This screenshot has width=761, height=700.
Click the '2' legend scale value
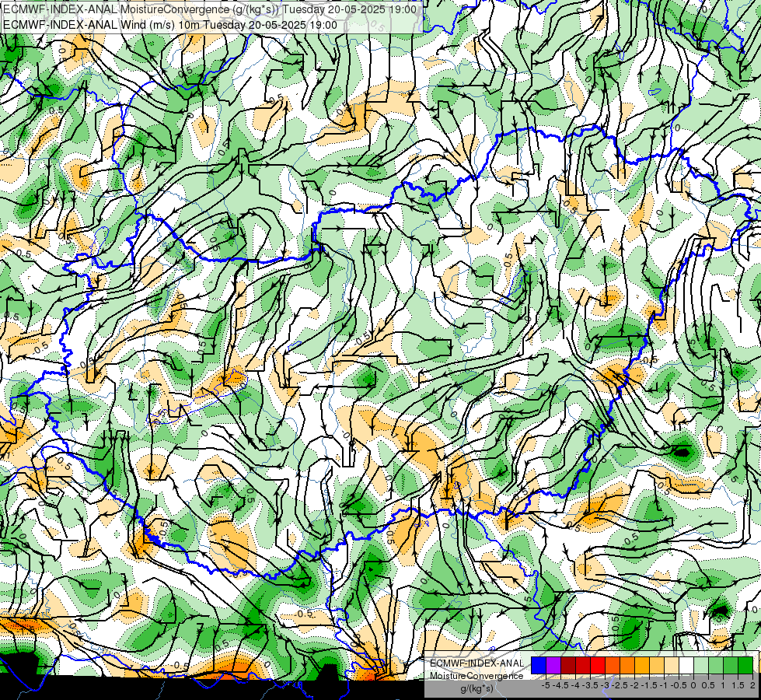tap(752, 685)
